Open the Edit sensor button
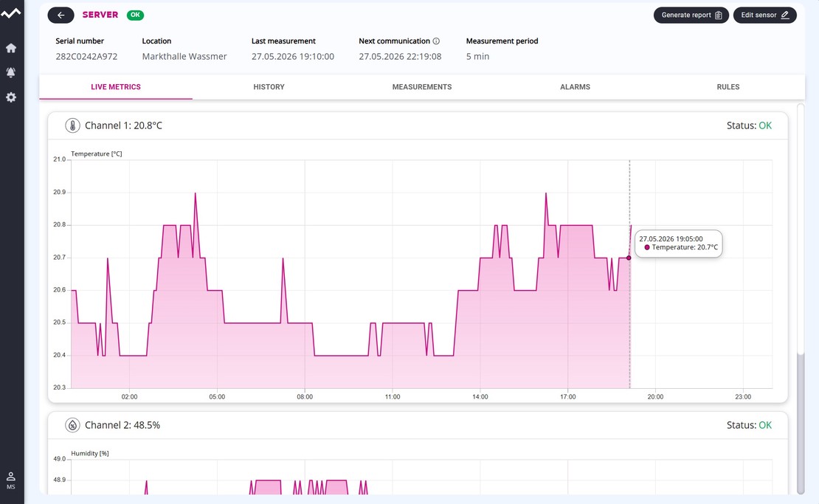This screenshot has height=504, width=819. [x=764, y=15]
